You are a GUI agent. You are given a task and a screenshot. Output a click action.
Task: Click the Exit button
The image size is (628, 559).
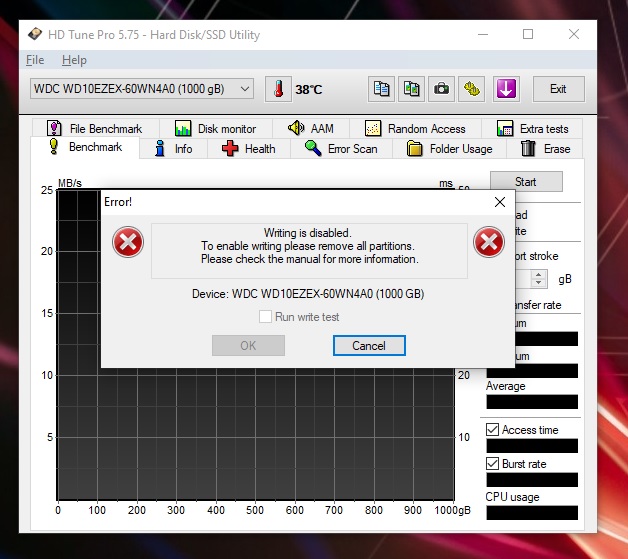558,89
